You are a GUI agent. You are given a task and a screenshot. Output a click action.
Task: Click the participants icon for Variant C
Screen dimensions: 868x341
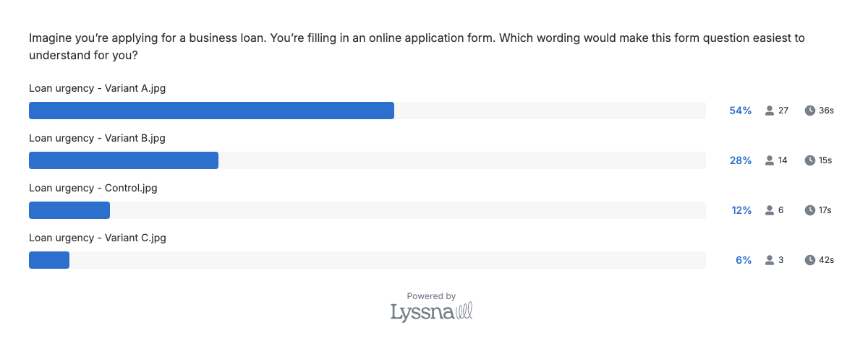pyautogui.click(x=770, y=260)
